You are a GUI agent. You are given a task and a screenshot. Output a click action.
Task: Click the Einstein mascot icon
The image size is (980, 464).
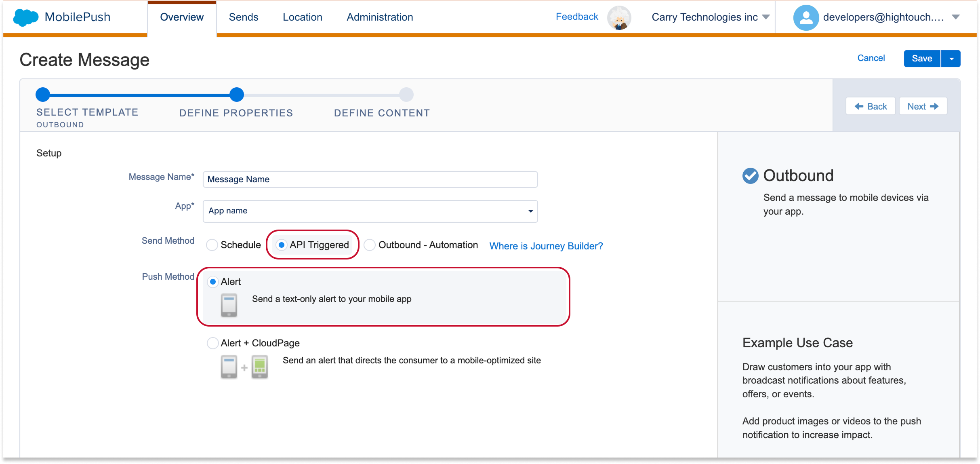[x=619, y=18]
